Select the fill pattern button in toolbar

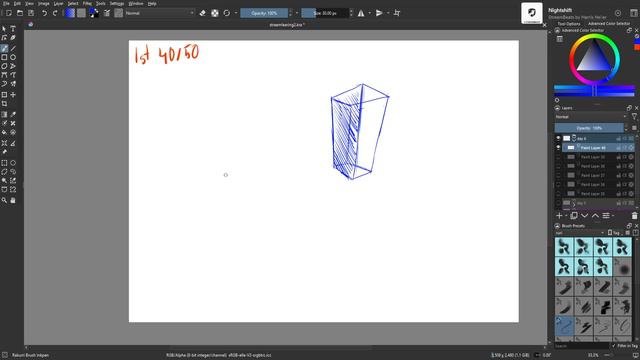82,13
